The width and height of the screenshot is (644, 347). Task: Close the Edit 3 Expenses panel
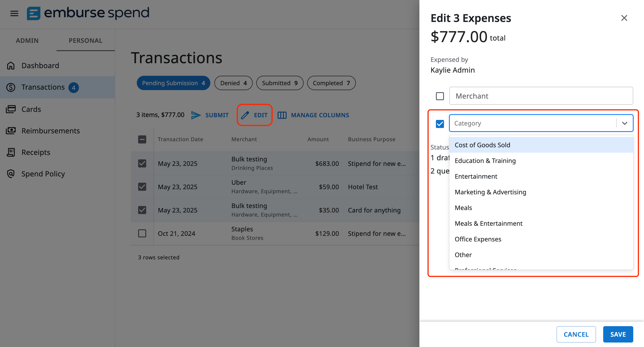pos(624,18)
